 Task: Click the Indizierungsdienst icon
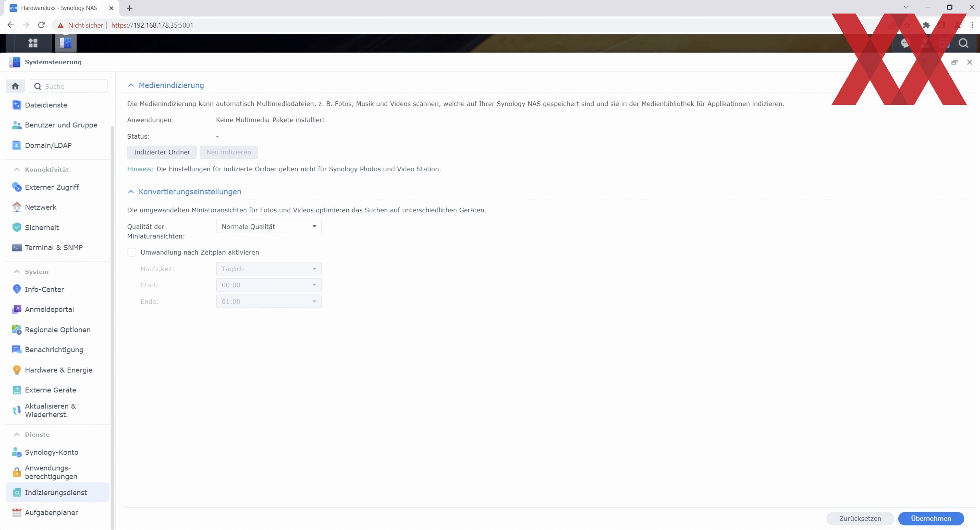pyautogui.click(x=17, y=492)
